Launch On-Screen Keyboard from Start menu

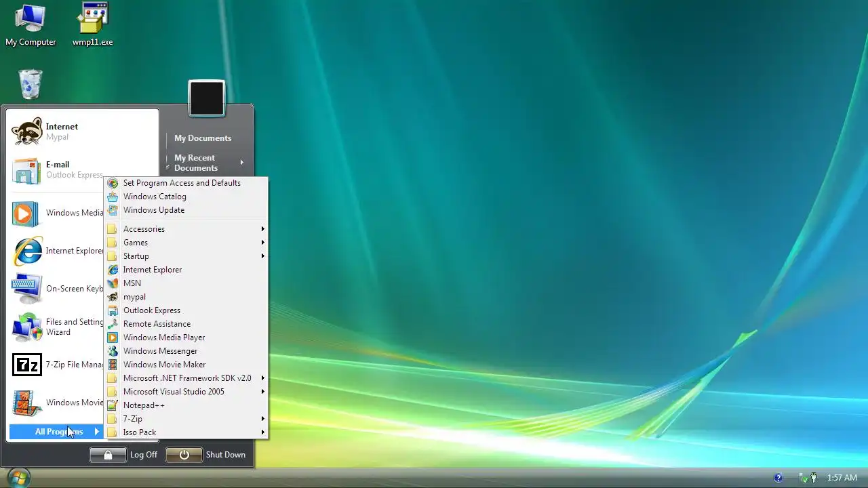57,289
